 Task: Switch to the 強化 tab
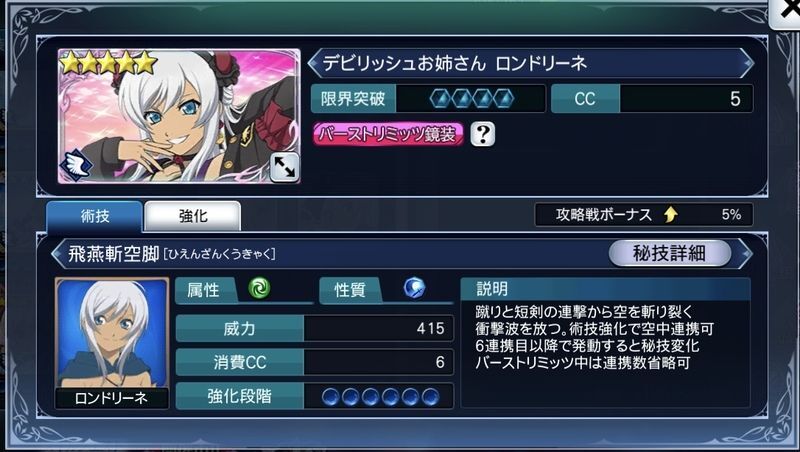click(x=193, y=216)
